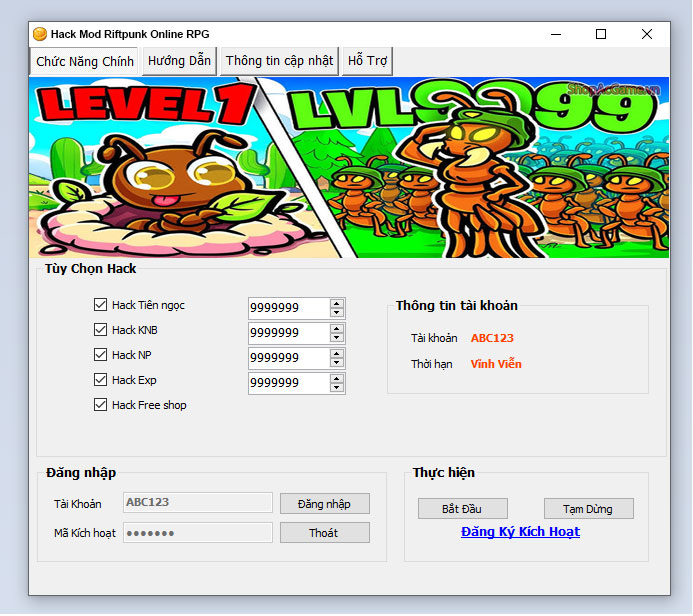Viewport: 693px width, 616px height.
Task: Click the Thoát button
Action: pyautogui.click(x=325, y=533)
